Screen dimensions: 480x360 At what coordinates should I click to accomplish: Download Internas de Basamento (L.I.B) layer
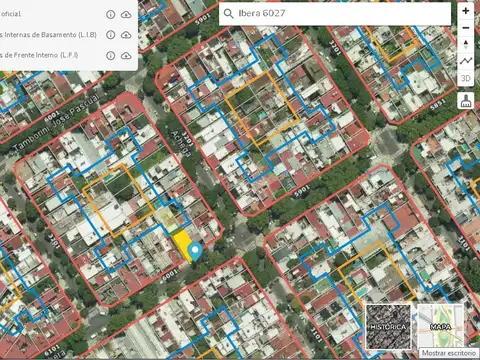pos(126,35)
